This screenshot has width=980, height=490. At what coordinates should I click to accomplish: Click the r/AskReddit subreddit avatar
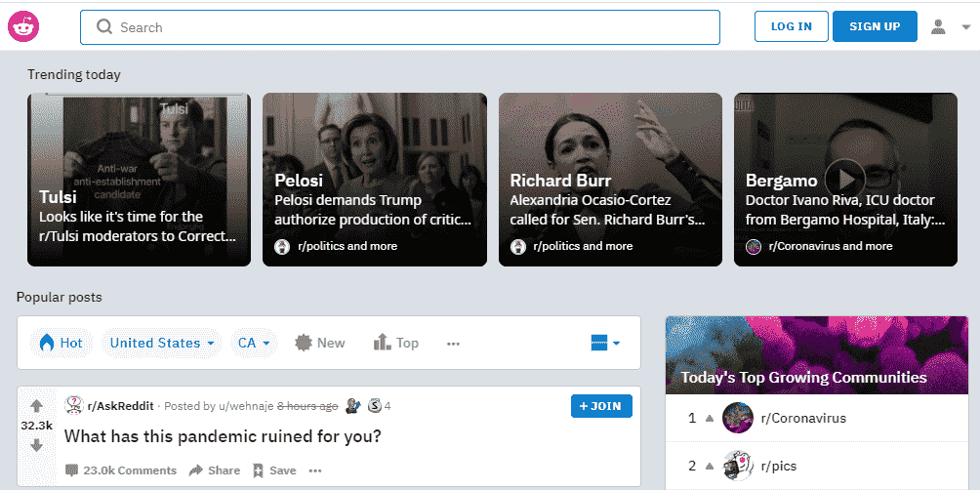[x=74, y=405]
